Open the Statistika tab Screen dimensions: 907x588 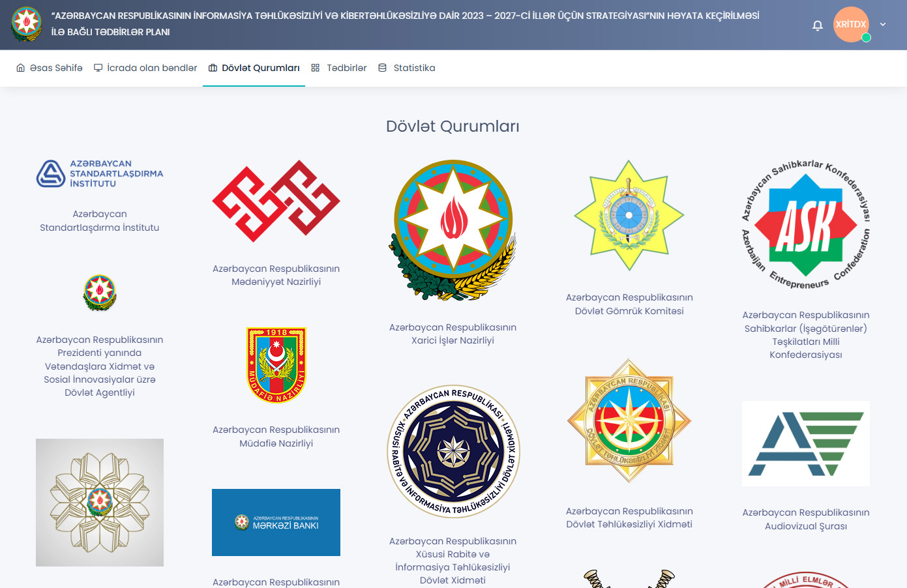click(x=407, y=68)
